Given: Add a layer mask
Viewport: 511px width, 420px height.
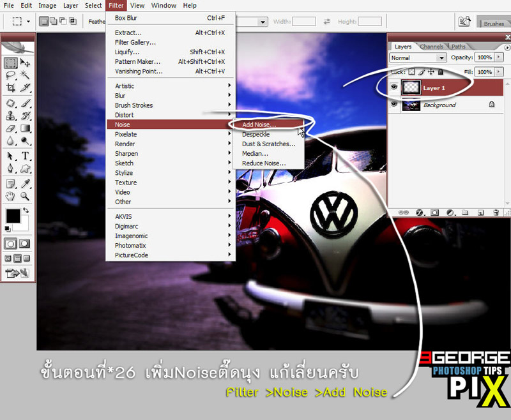Looking at the screenshot, I should coord(434,213).
